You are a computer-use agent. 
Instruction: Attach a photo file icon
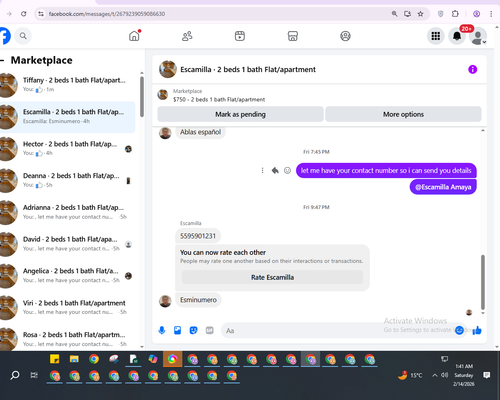pos(178,330)
